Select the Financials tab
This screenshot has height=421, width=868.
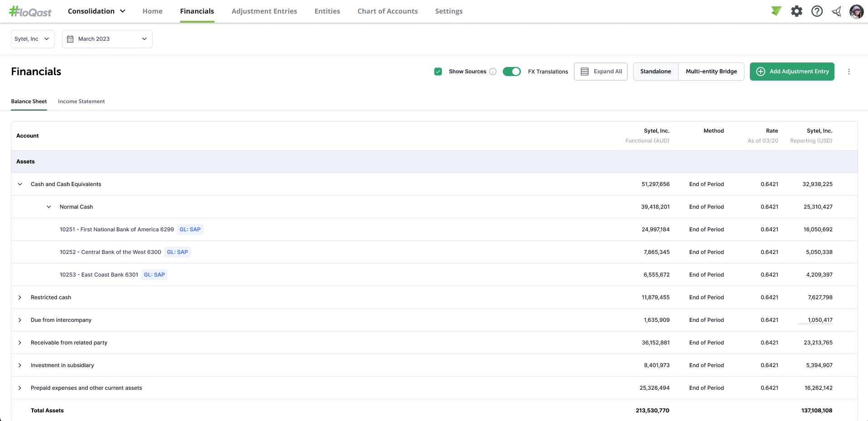(x=197, y=11)
